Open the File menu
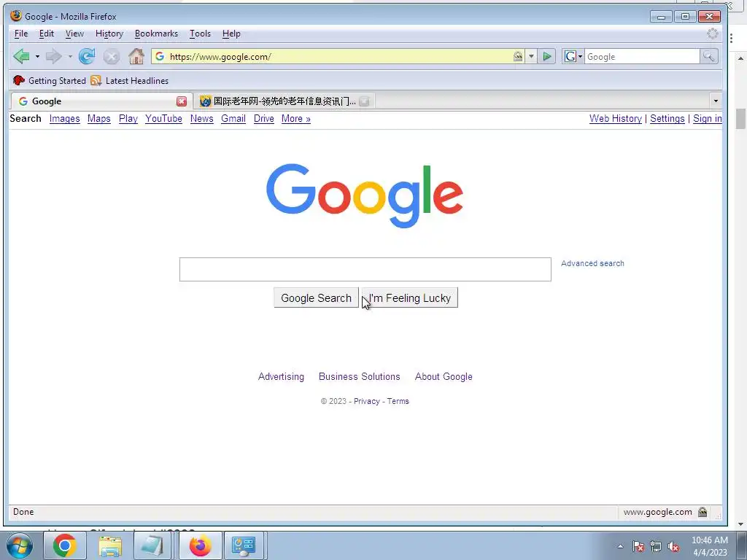747x560 pixels. click(21, 34)
